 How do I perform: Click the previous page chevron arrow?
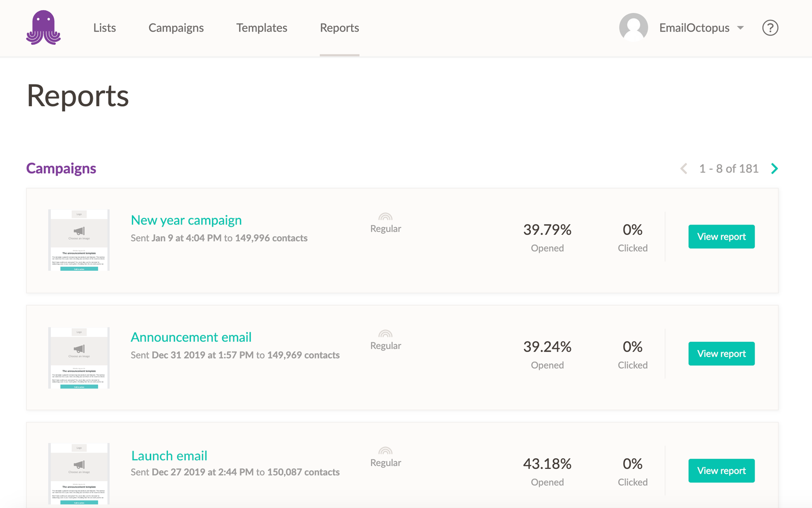(683, 168)
